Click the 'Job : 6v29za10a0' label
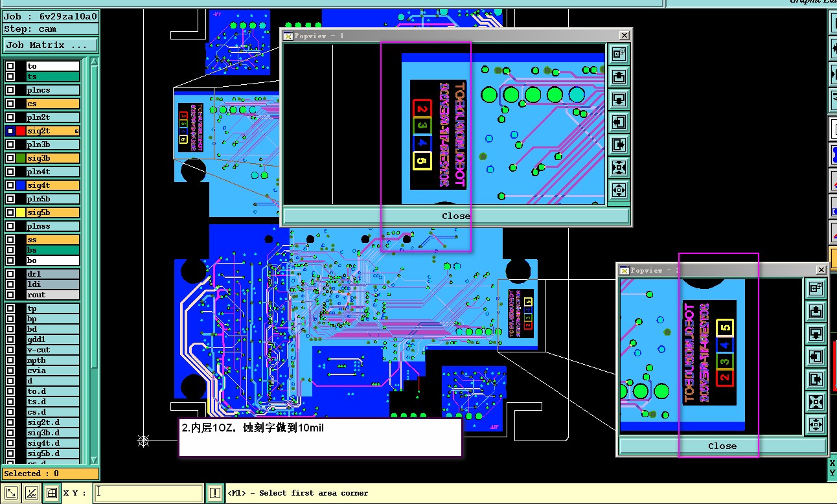The width and height of the screenshot is (837, 504). point(51,17)
